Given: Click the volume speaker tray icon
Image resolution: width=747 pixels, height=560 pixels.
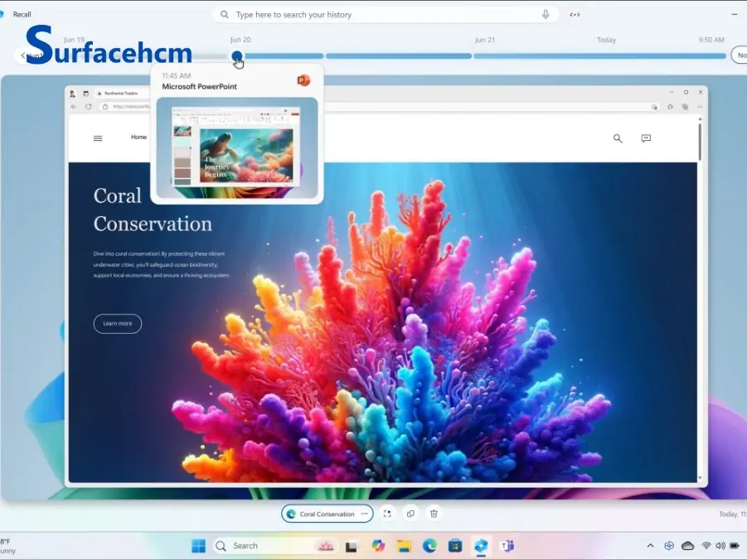Looking at the screenshot, I should pos(720,546).
